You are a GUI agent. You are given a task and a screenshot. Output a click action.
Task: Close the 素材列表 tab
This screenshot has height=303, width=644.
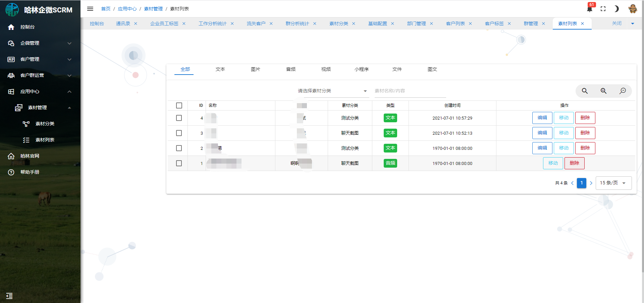(x=582, y=24)
